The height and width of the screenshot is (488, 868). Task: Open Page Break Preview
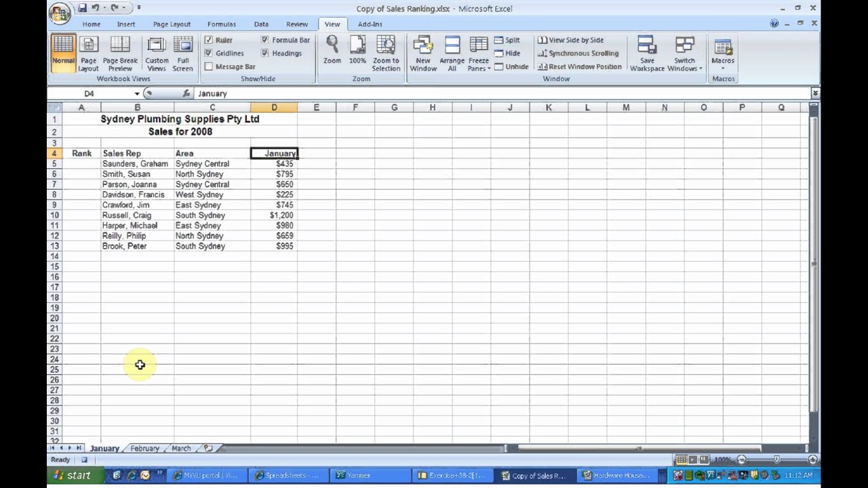click(x=120, y=53)
